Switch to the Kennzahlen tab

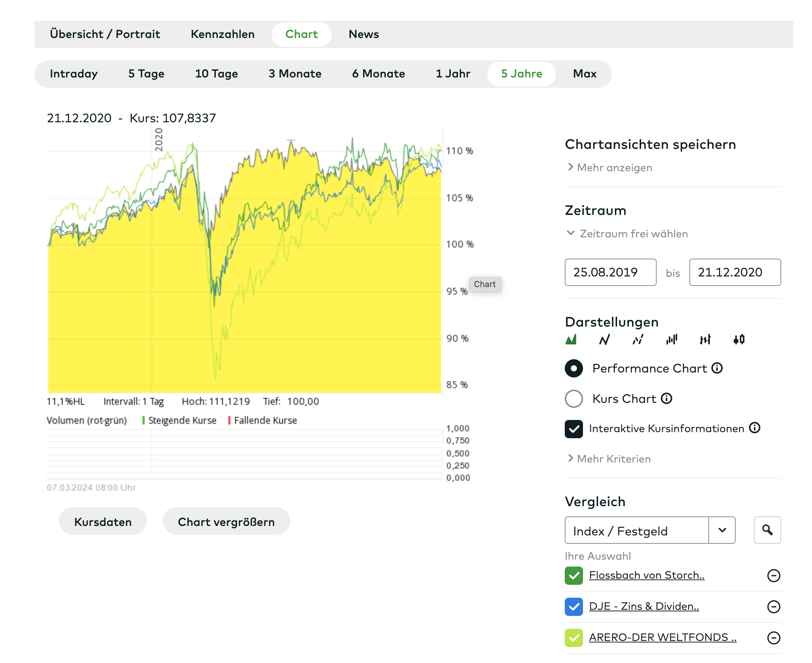223,35
